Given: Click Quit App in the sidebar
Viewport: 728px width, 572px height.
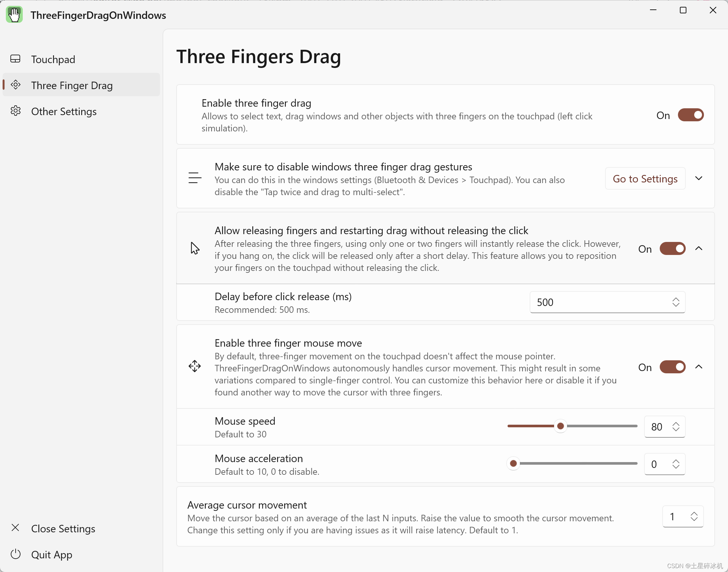Looking at the screenshot, I should 52,554.
